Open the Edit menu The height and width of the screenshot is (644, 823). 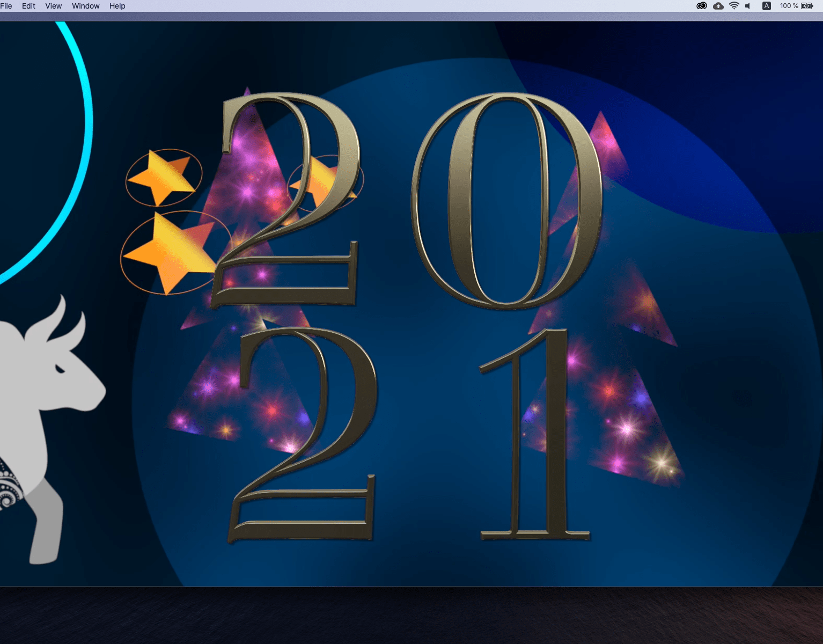(28, 6)
